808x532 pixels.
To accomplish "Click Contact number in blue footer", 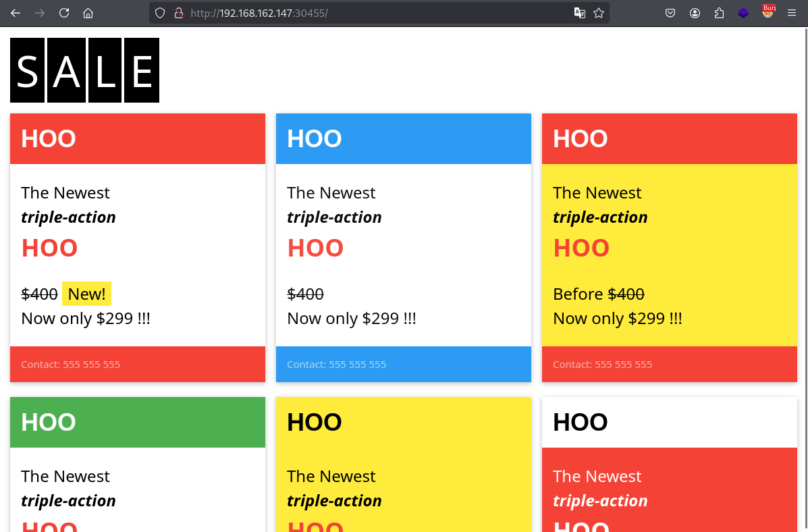I will click(x=336, y=365).
